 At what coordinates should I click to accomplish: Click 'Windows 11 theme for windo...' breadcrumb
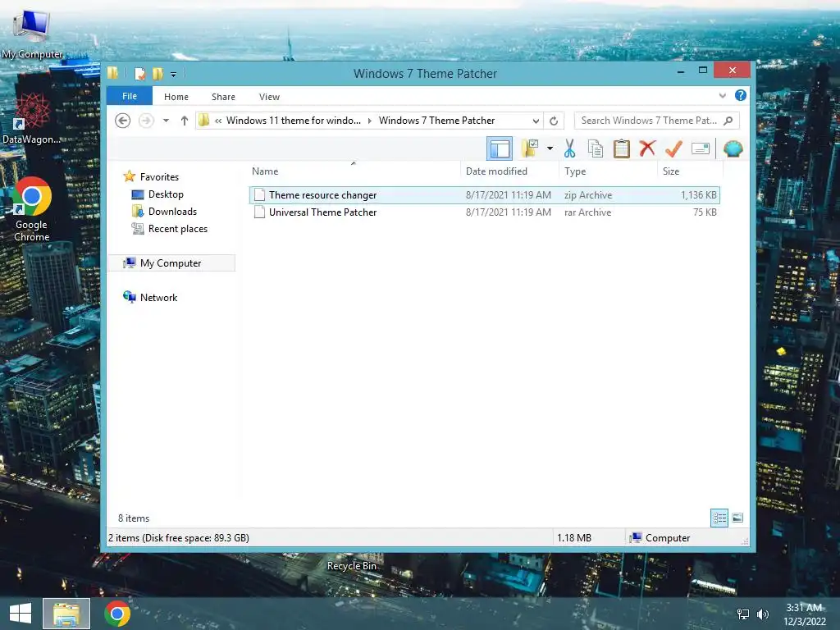pyautogui.click(x=293, y=121)
